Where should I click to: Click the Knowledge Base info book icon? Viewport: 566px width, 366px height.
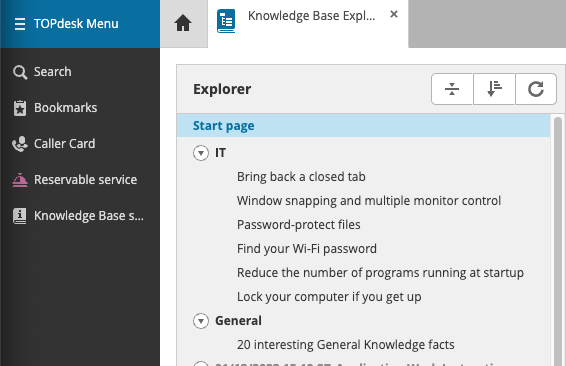tap(20, 216)
